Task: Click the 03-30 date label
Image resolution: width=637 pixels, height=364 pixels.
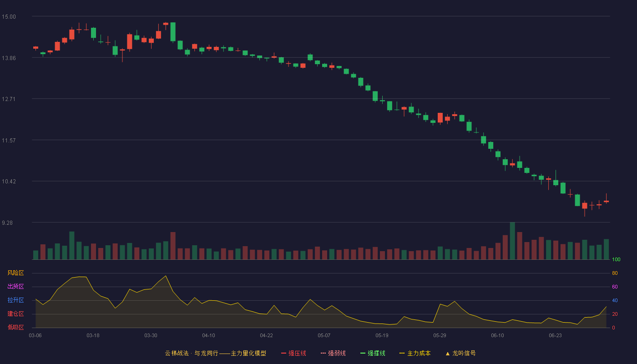Action: [151, 335]
